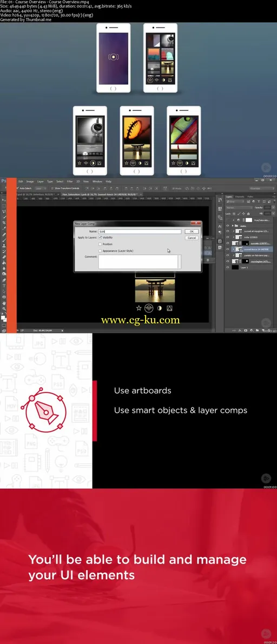Open the Filter menu
Image resolution: width=277 pixels, height=644 pixels.
click(x=70, y=181)
